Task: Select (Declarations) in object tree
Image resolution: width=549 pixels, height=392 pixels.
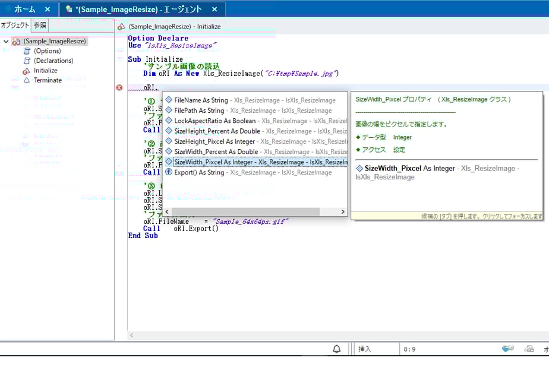Action: tap(53, 61)
